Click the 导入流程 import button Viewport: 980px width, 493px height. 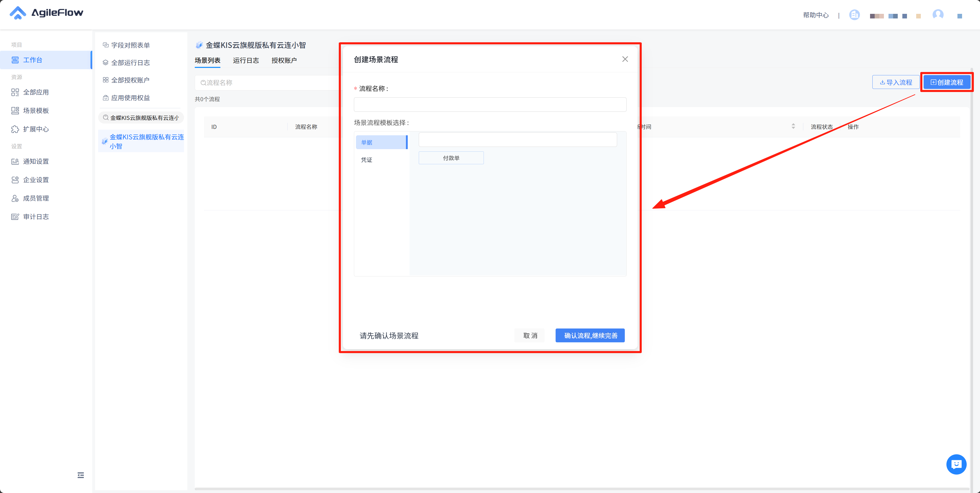(895, 82)
